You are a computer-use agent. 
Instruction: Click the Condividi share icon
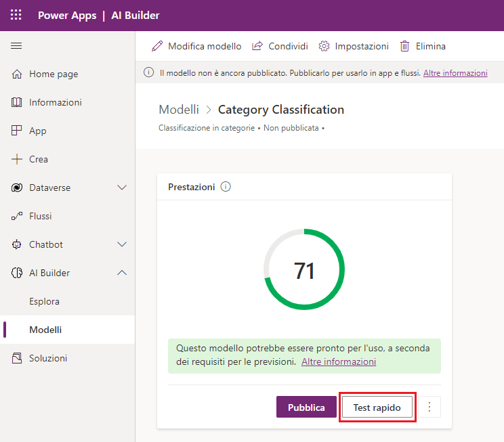click(257, 46)
